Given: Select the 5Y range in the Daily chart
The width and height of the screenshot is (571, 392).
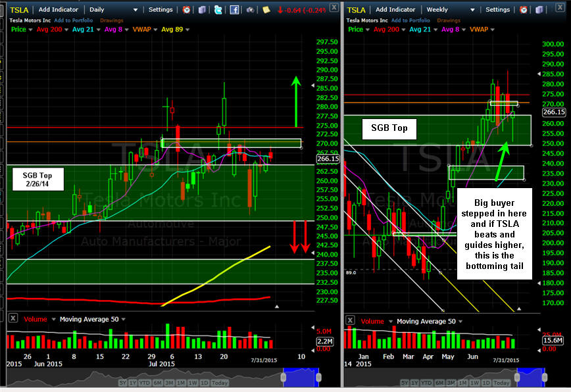Looking at the screenshot, I should (123, 383).
